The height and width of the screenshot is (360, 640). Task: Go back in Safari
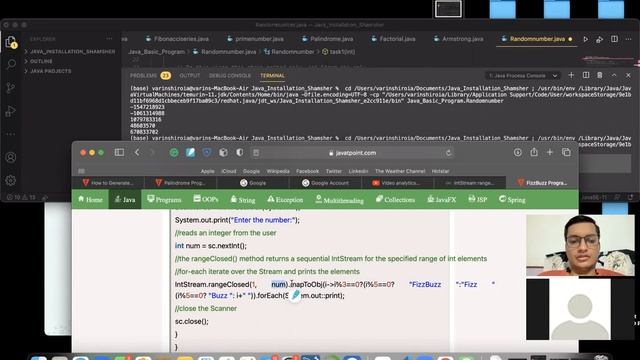pyautogui.click(x=137, y=152)
